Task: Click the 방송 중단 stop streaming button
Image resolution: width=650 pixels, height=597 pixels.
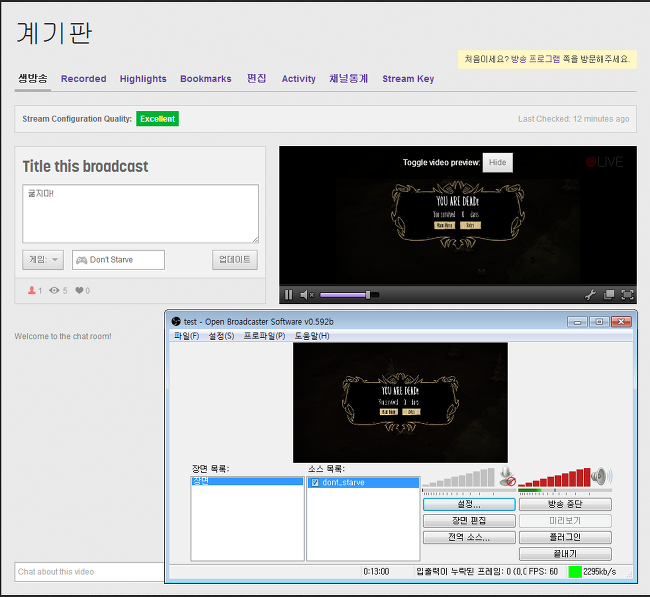Action: (x=565, y=505)
